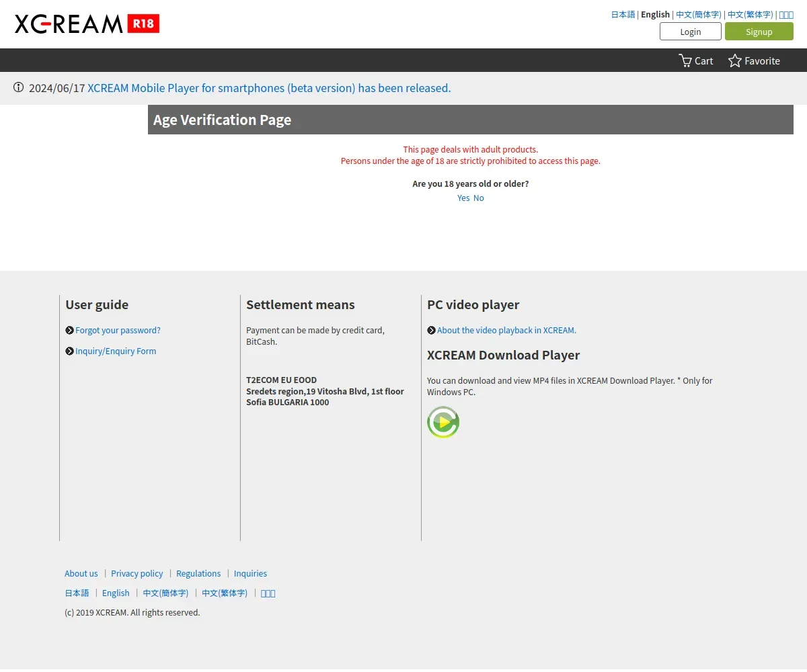Switch to 中文(繁体字) in the top language bar
This screenshot has width=807, height=672.
[751, 14]
